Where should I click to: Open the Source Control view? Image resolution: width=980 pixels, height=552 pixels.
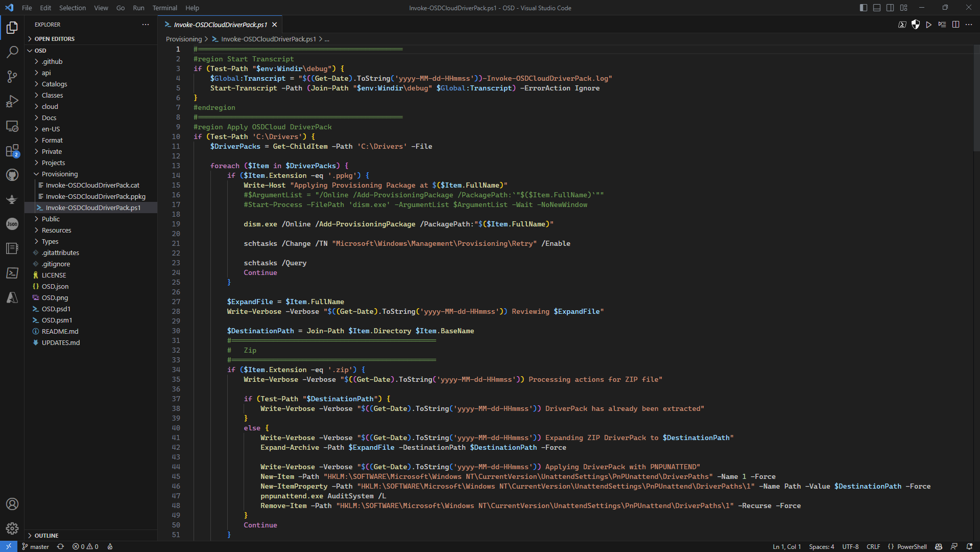pyautogui.click(x=12, y=77)
